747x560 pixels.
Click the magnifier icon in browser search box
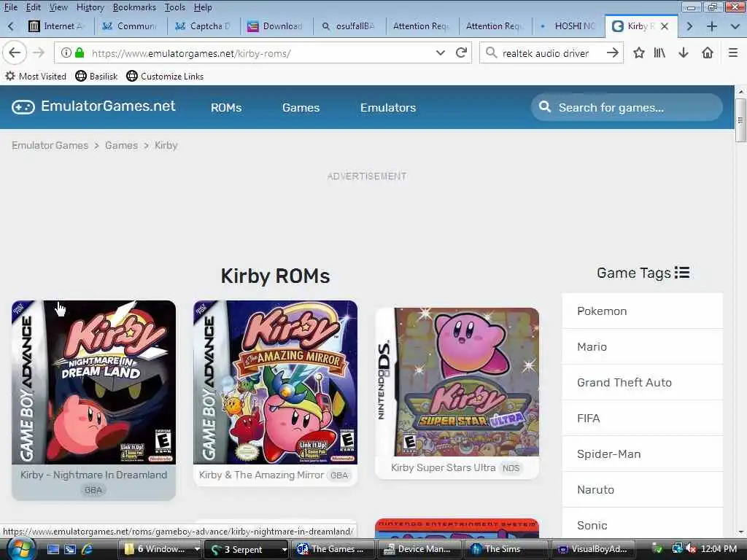(x=491, y=52)
